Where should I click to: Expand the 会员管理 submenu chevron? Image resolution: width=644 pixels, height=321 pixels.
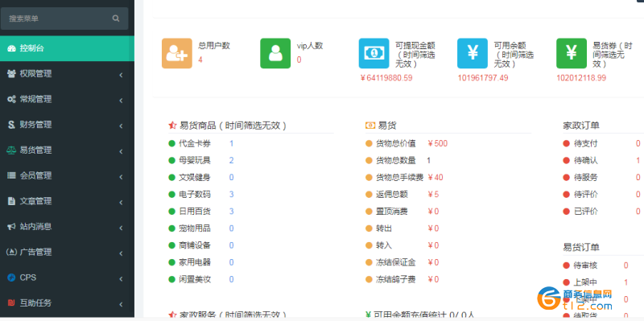point(121,177)
